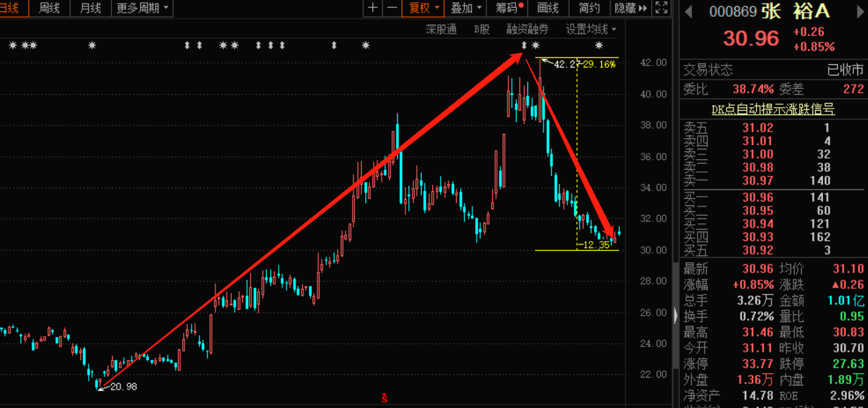This screenshot has width=868, height=408.
Task: Click 总手 value 3.26万
Action: (755, 300)
